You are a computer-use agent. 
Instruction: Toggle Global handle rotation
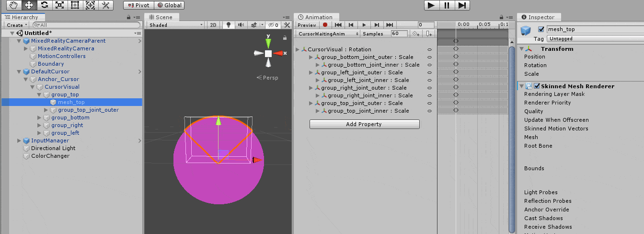[169, 5]
